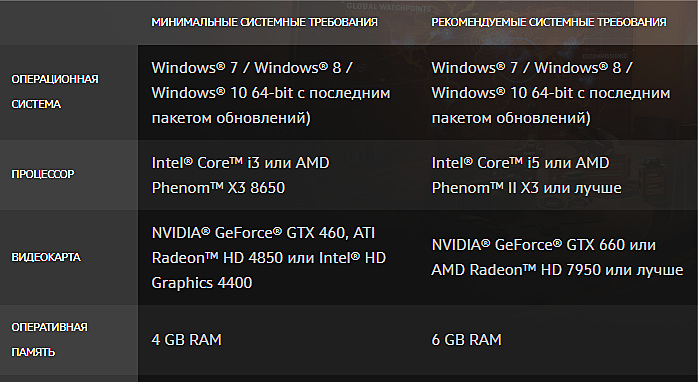
Task: Click the Graphics 4400 text
Action: coord(202,283)
